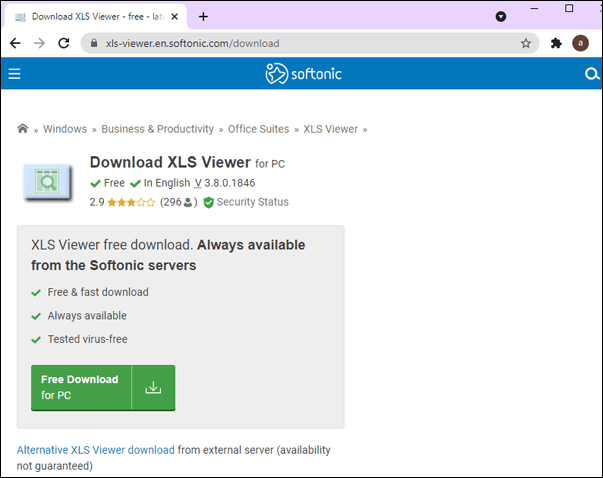The image size is (603, 478).
Task: Click the browser forward arrow
Action: (39, 43)
